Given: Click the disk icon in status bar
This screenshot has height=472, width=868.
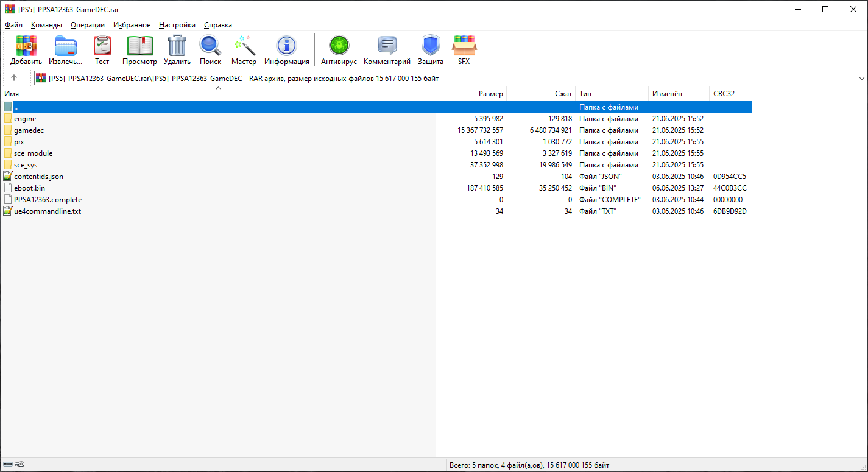Looking at the screenshot, I should [7, 464].
